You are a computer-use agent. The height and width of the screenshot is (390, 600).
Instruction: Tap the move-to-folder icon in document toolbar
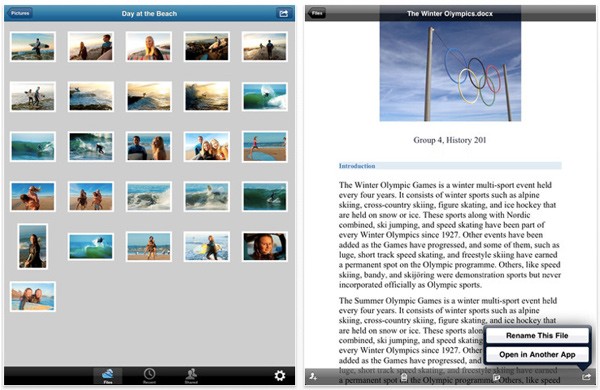tap(496, 377)
